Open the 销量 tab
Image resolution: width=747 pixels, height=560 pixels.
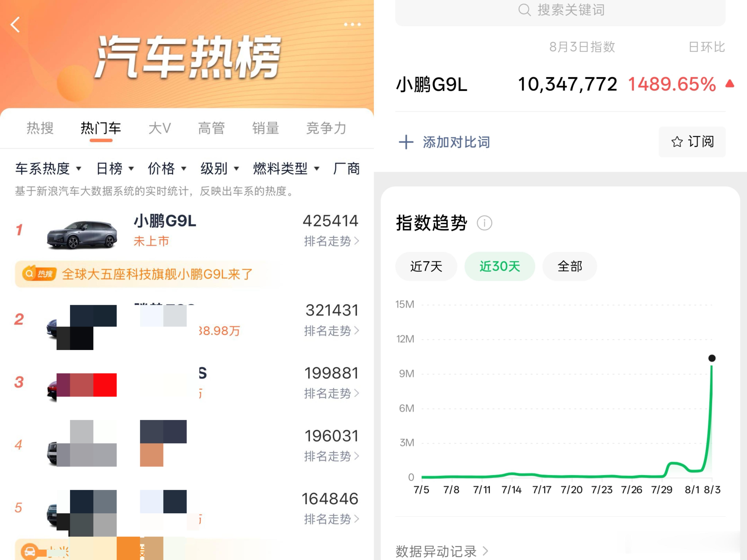[266, 128]
